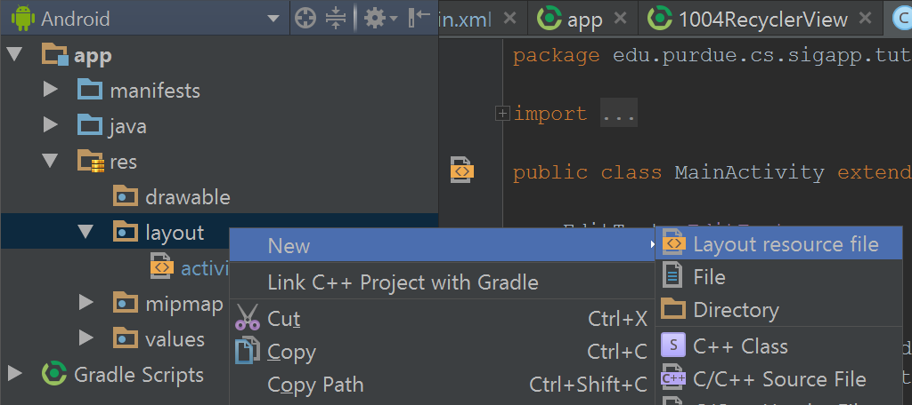Click the package declaration line text

[712, 56]
